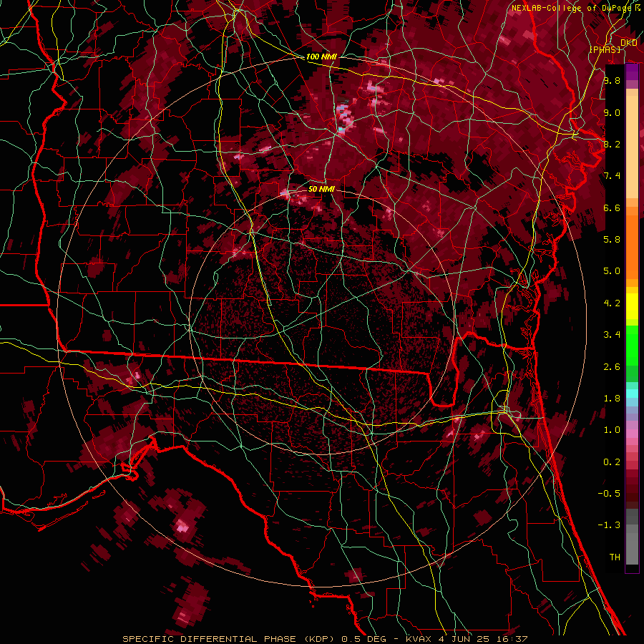Click the 7.4 legend value
The image size is (644, 644).
point(612,176)
